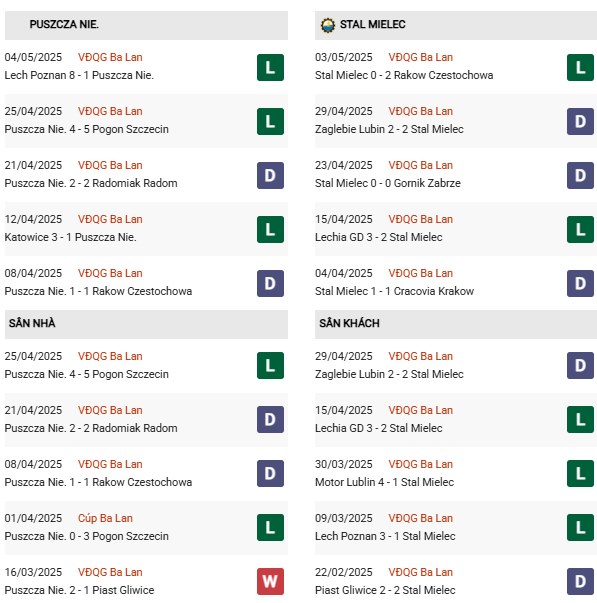Click the Stal Mielec club crest icon
Screen dimensions: 597x603
point(328,25)
